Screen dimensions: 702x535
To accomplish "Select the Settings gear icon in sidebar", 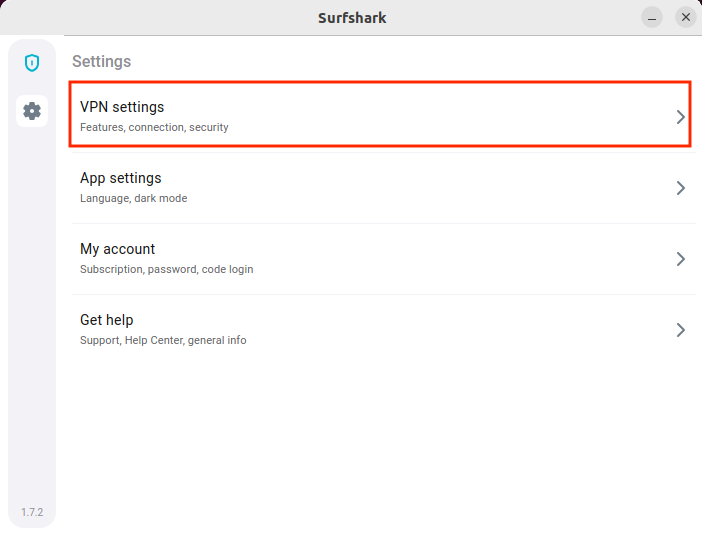I will pyautogui.click(x=32, y=111).
